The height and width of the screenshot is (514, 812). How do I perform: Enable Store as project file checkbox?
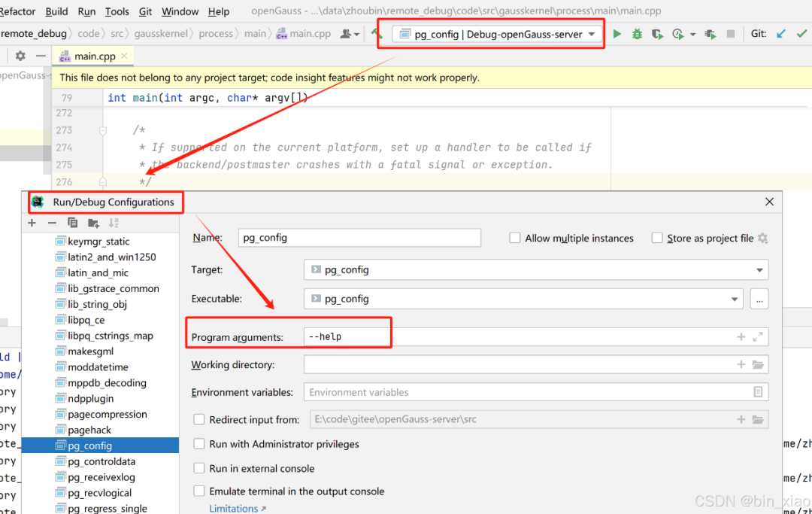coord(657,238)
